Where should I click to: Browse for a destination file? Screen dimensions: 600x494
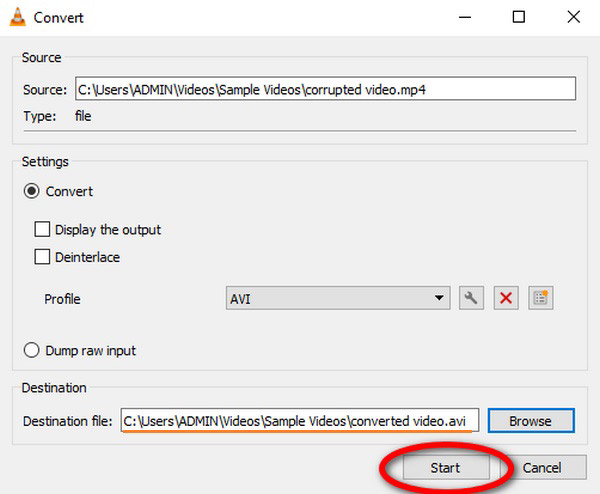coord(531,421)
